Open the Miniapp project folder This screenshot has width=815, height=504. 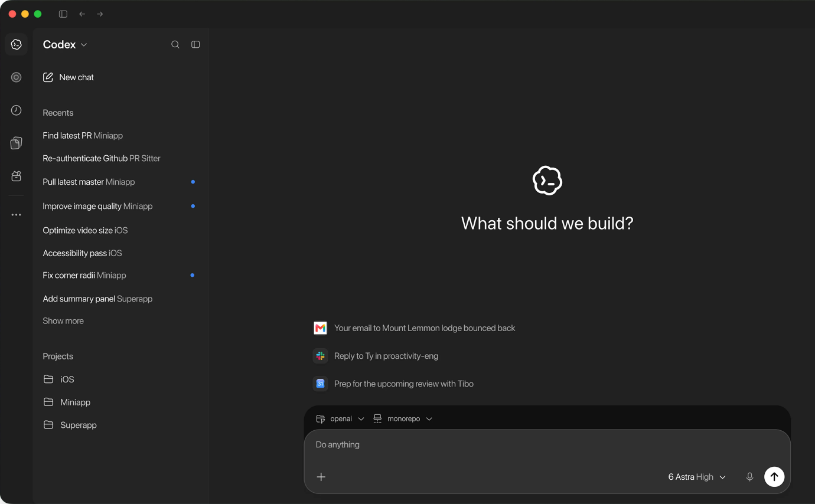click(67, 402)
